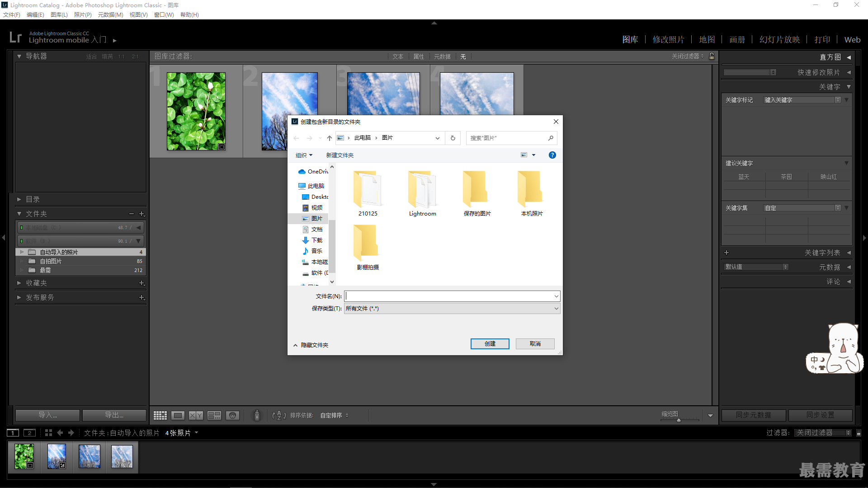This screenshot has height=488, width=868.
Task: Change dialog view mode icon
Action: (x=524, y=155)
